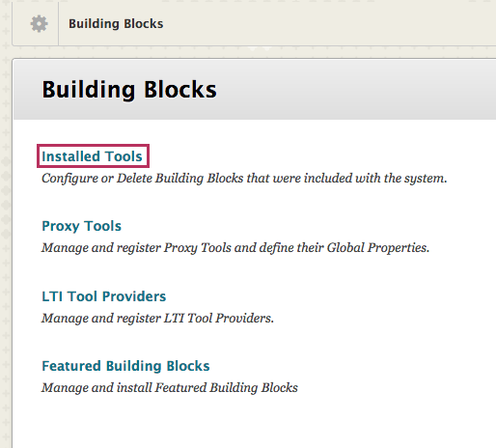Open the Proxy Tools link
Screen dimensions: 496x448
pyautogui.click(x=82, y=226)
